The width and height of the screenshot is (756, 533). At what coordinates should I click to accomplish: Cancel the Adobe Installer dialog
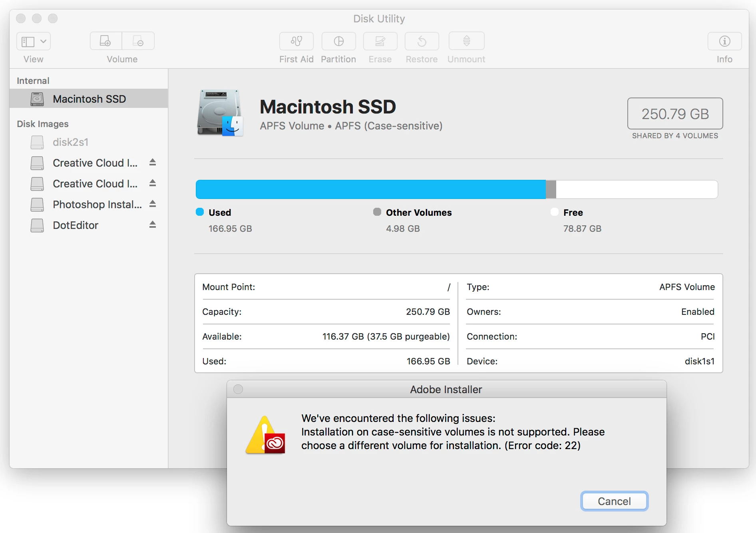tap(614, 501)
